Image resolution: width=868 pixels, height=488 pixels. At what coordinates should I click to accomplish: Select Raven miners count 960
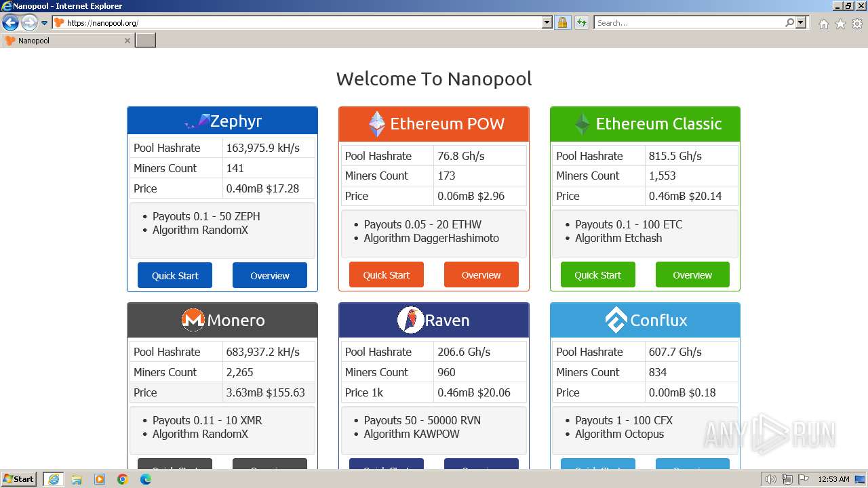click(446, 372)
